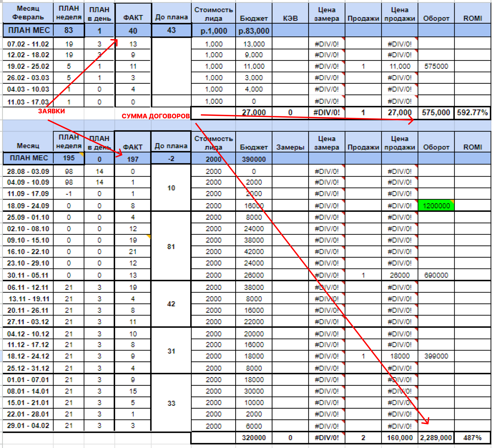The height and width of the screenshot is (448, 492).
Task: Click the green 1200000 turnover cell
Action: (436, 206)
